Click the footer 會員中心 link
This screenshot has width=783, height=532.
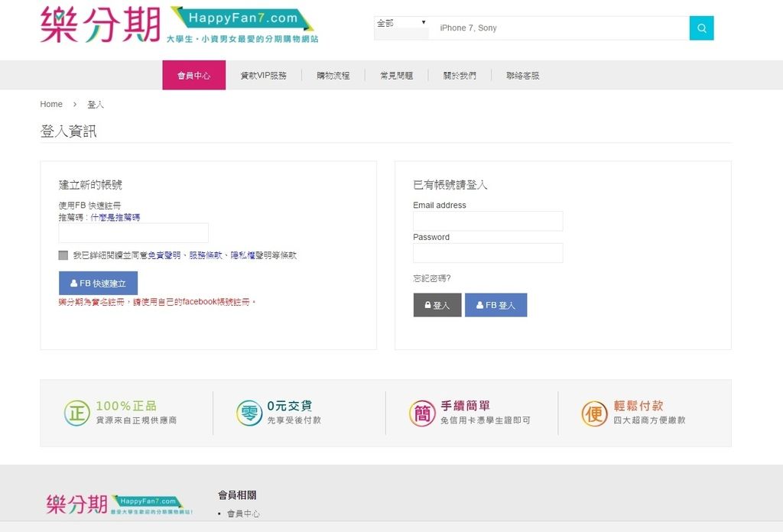click(x=243, y=513)
